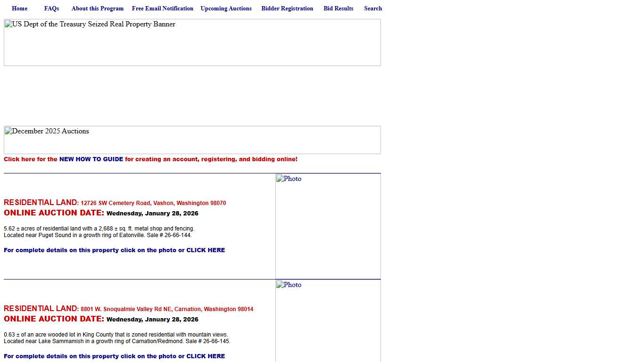Click the Vashon property photo
This screenshot has width=644, height=362.
click(x=328, y=226)
